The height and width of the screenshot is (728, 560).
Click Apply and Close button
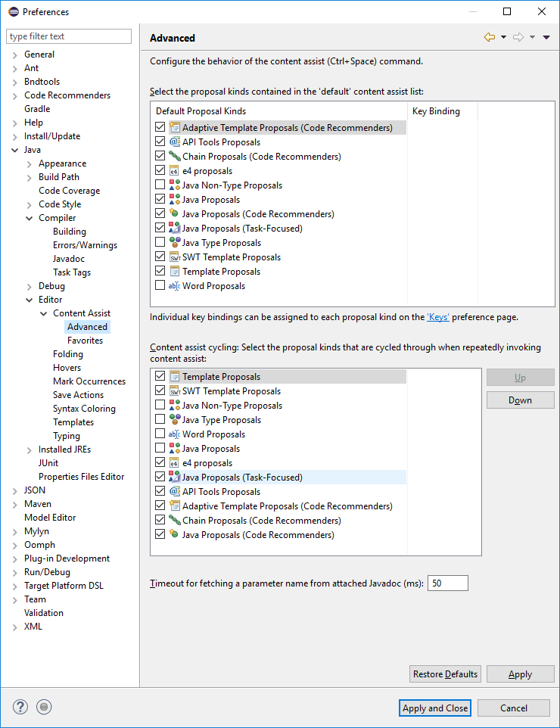[x=435, y=708]
